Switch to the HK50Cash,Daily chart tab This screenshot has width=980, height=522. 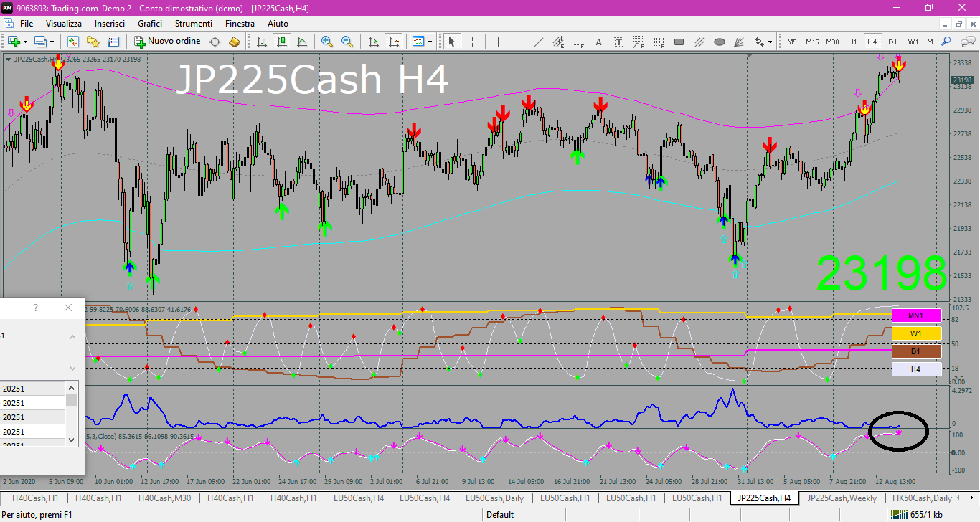click(920, 498)
